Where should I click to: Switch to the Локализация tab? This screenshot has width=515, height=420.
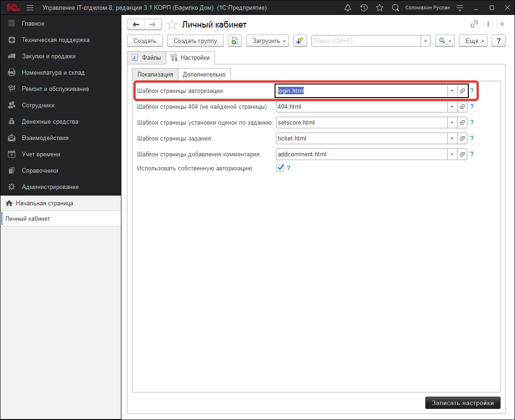coord(155,75)
